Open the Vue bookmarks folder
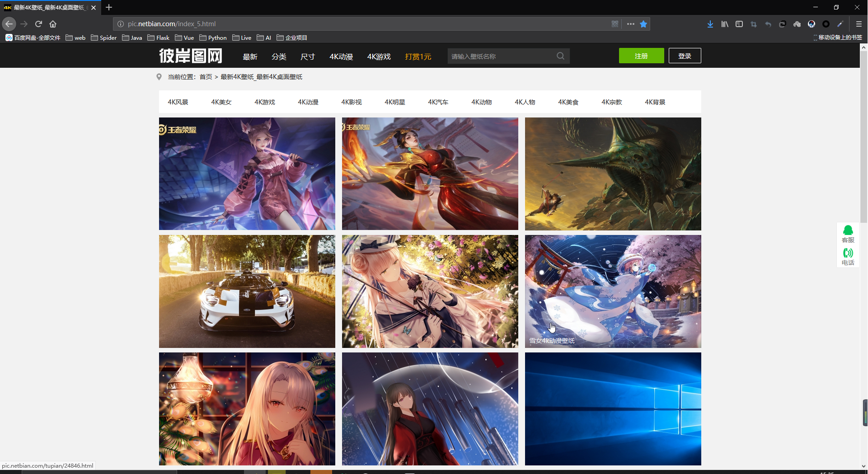 point(184,38)
